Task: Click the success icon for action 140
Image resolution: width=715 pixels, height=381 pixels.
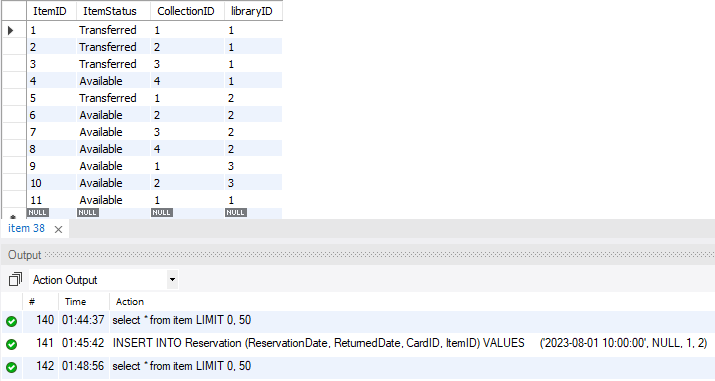Action: [11, 321]
